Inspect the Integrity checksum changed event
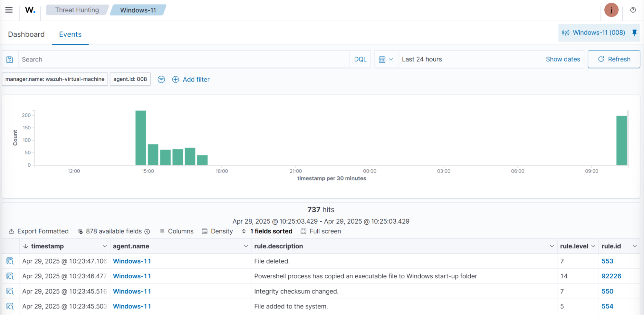Screen dimensions: 644x315 (x=10, y=291)
